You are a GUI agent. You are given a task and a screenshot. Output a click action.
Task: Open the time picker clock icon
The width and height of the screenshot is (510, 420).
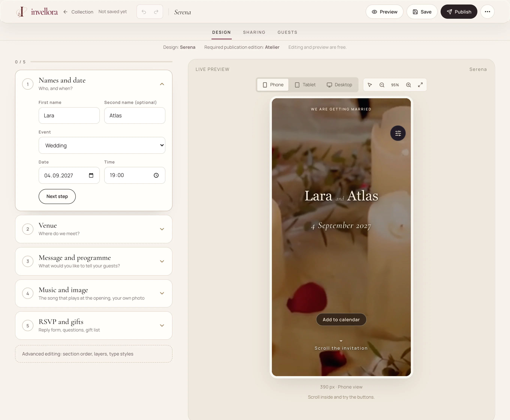[x=156, y=175]
